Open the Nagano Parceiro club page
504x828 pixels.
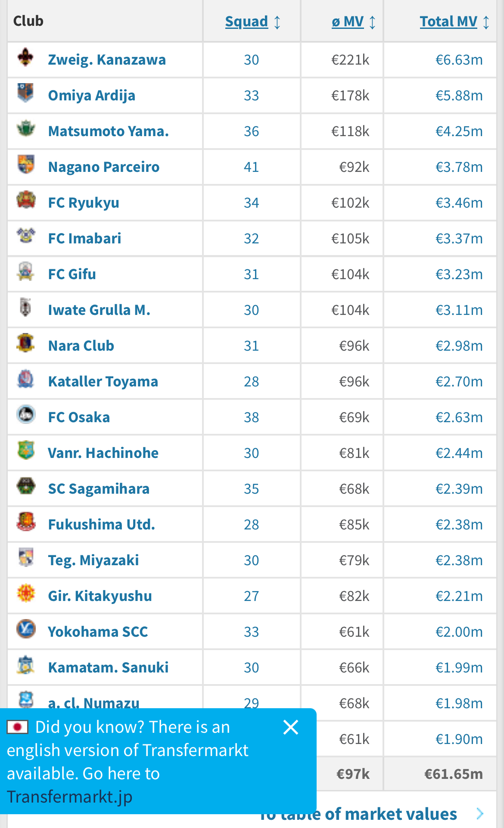coord(104,167)
